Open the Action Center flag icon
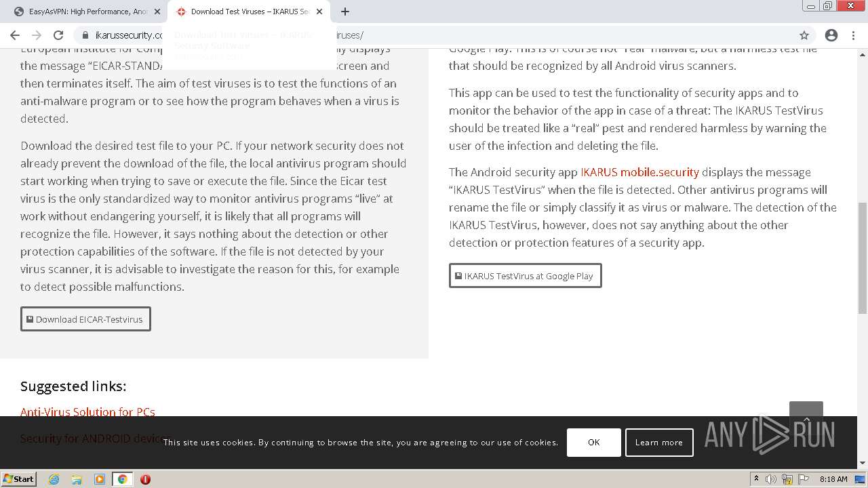 click(803, 479)
